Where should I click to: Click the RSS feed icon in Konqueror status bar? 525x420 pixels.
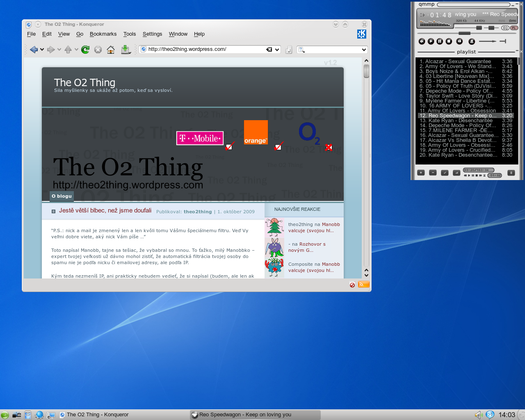click(x=363, y=285)
